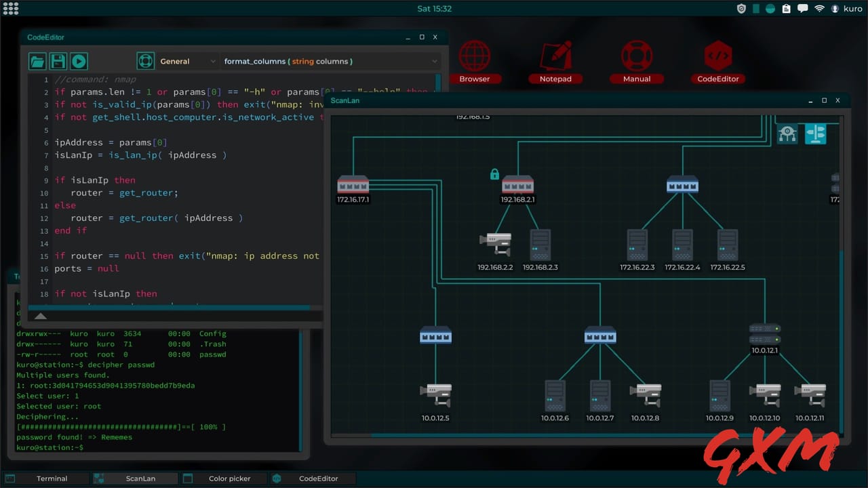Open Notepad from the desktop
The width and height of the screenshot is (868, 488).
555,56
